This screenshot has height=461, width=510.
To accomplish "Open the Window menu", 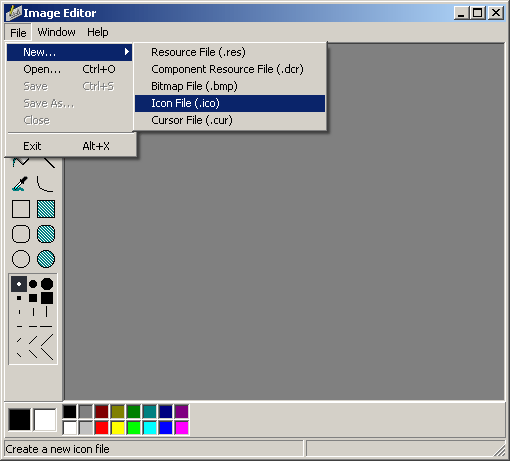I will coord(56,32).
